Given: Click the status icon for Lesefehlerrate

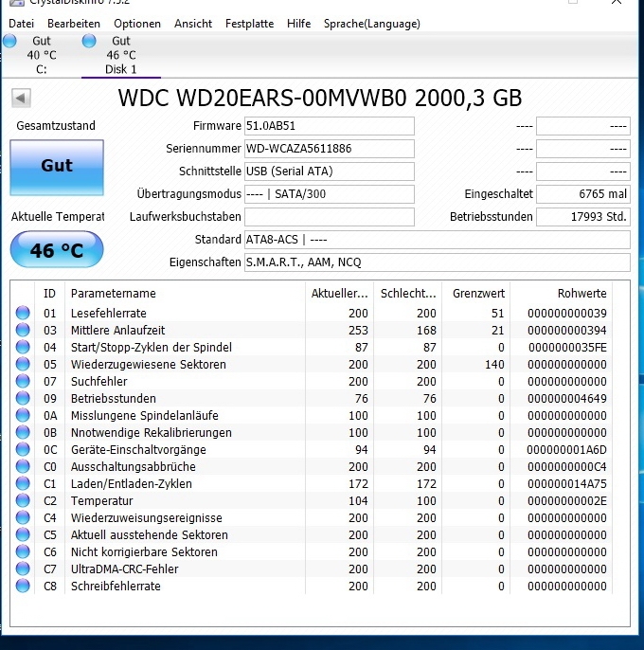Looking at the screenshot, I should pyautogui.click(x=23, y=313).
